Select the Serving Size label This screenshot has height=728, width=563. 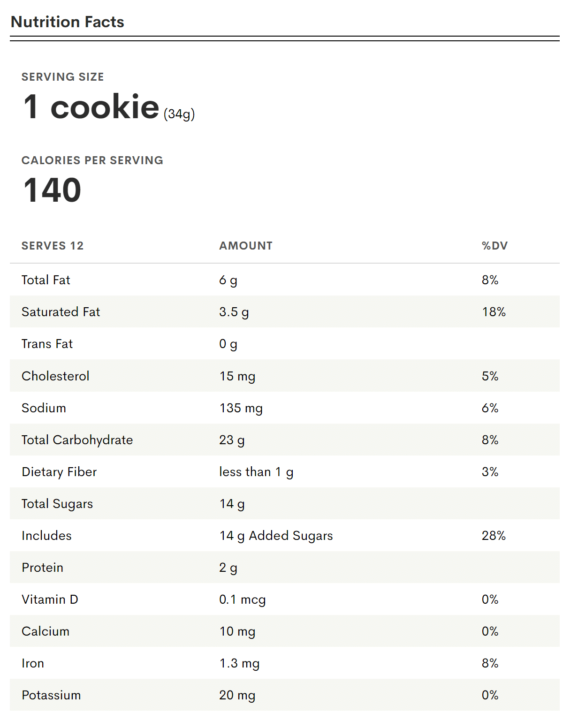(x=63, y=77)
